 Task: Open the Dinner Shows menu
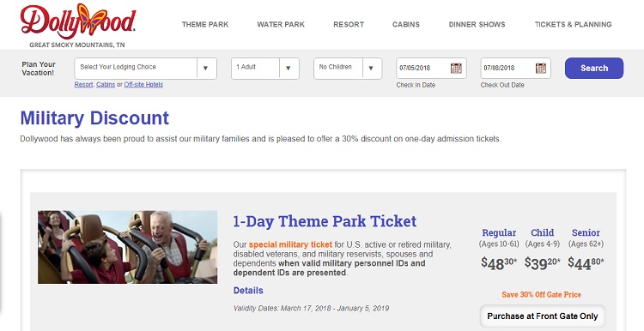click(477, 25)
